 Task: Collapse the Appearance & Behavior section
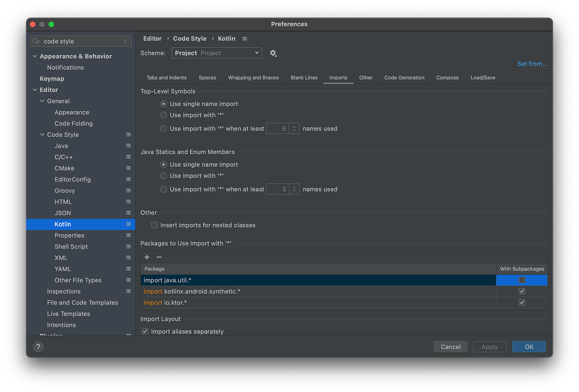(x=35, y=56)
